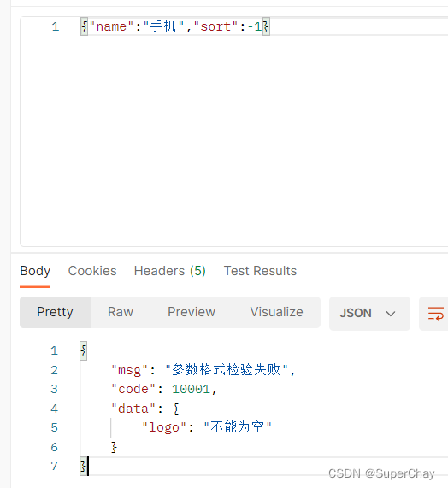Click the -1 value in request body
Image resolution: width=448 pixels, height=488 pixels.
pyautogui.click(x=255, y=26)
